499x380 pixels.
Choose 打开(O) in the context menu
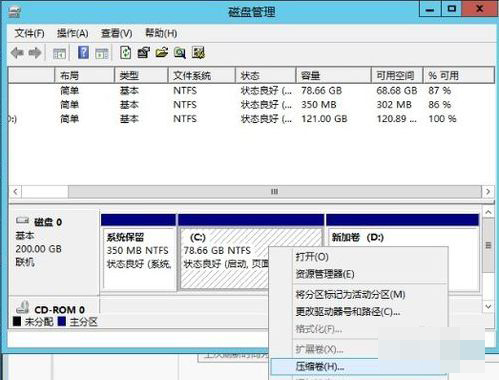[x=312, y=257]
